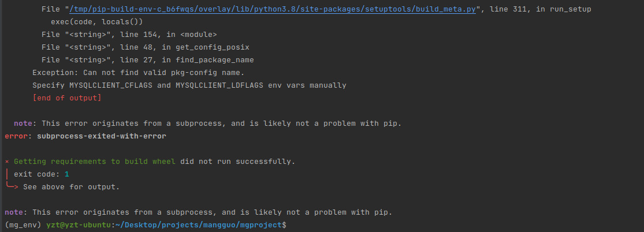
Task: Open the setuptools build_meta.py file link
Action: pyautogui.click(x=272, y=9)
